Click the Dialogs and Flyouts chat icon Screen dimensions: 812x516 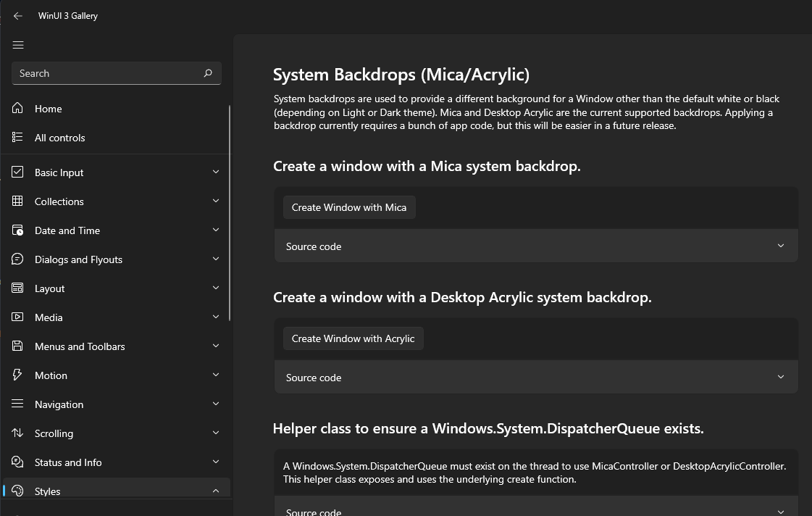pos(17,259)
